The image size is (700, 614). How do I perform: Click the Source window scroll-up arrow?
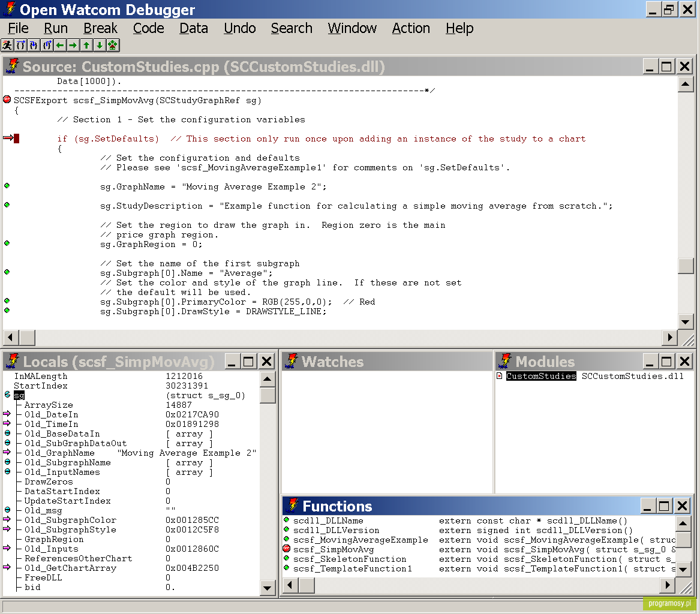coord(685,84)
